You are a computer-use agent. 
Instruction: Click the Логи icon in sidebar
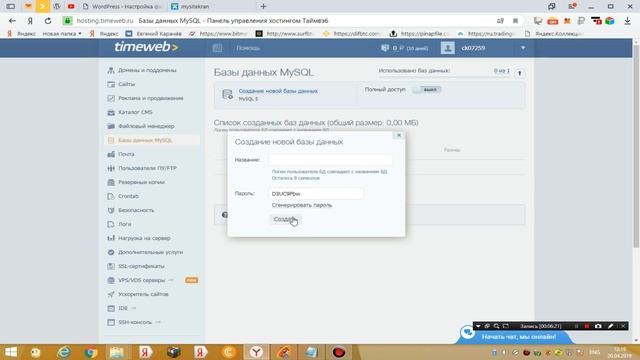pyautogui.click(x=111, y=224)
